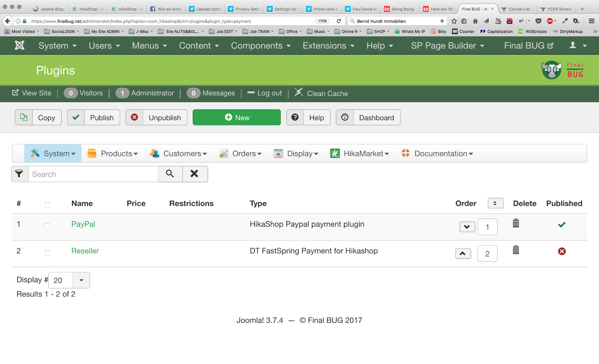
Task: Check the PayPal row checkbox
Action: [47, 226]
